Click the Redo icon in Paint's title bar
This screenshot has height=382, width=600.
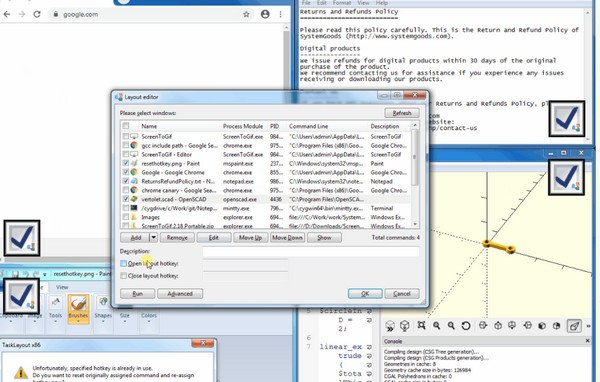coord(36,274)
